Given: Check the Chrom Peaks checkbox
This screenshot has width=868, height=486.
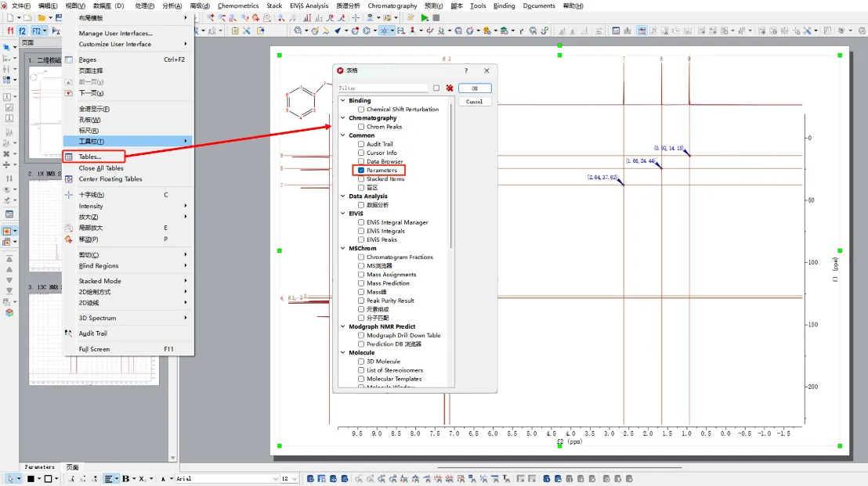Looking at the screenshot, I should pyautogui.click(x=361, y=127).
